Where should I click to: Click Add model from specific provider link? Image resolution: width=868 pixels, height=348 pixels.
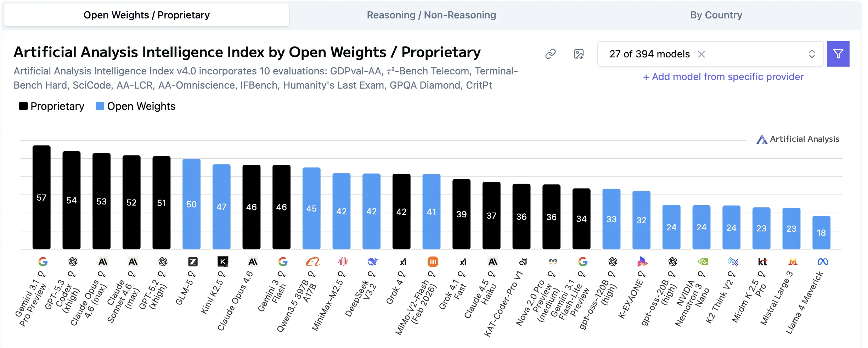click(723, 77)
